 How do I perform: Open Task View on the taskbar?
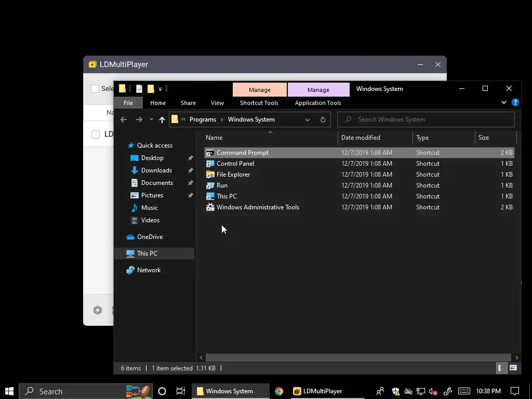[x=180, y=391]
